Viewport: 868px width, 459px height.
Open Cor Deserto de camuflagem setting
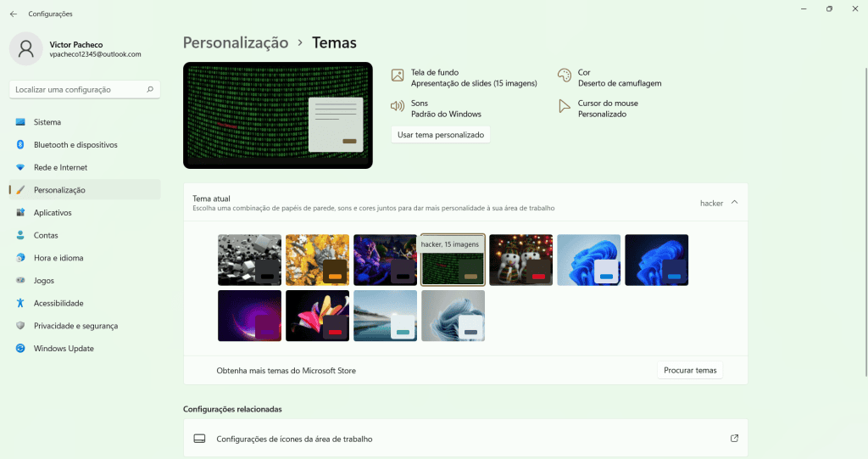coord(609,77)
